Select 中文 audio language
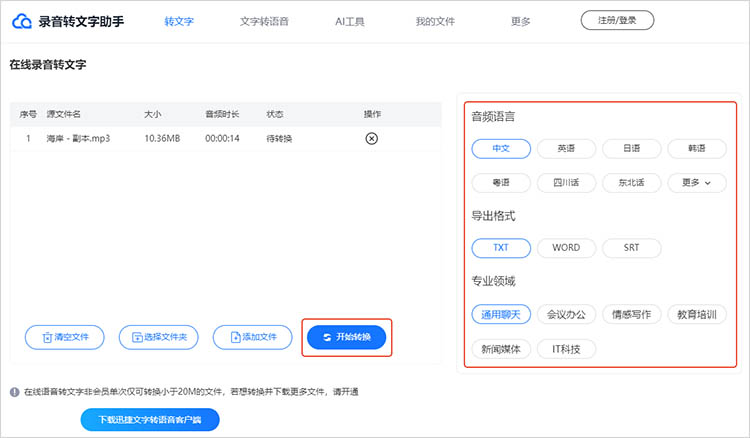This screenshot has height=438, width=750. 501,149
